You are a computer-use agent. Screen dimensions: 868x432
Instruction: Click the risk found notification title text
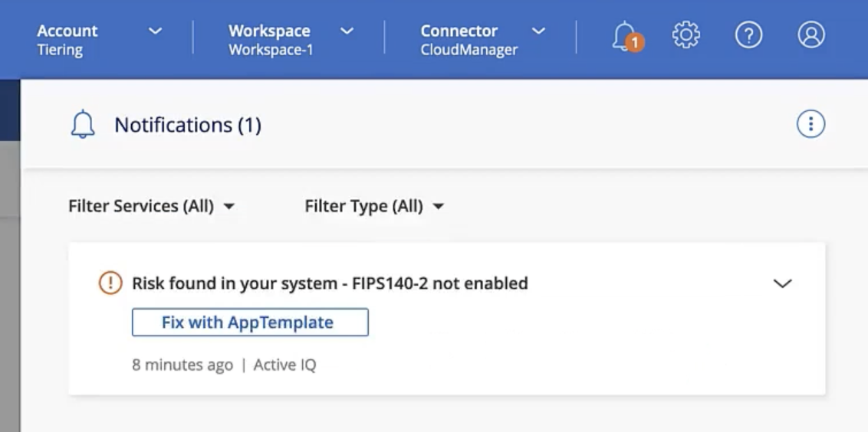tap(330, 283)
